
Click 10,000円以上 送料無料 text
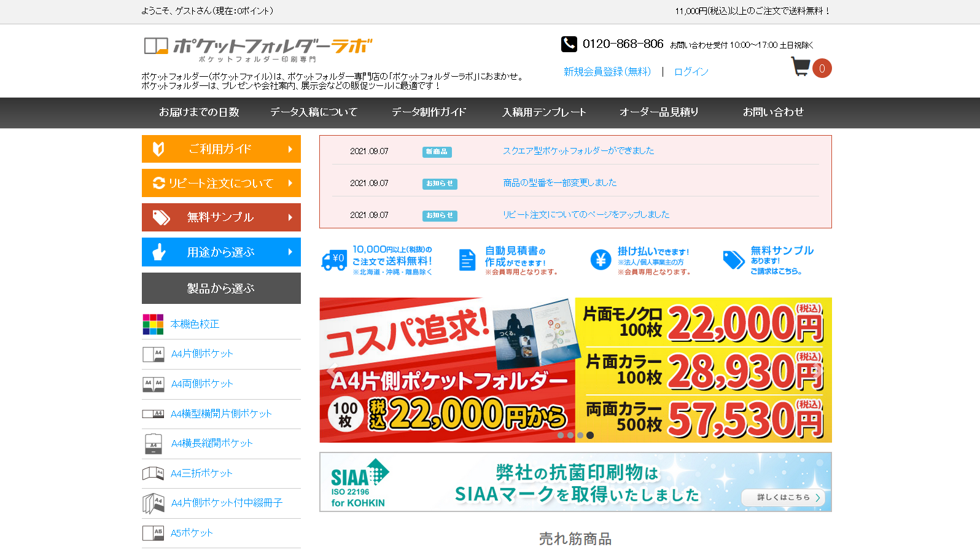(392, 260)
